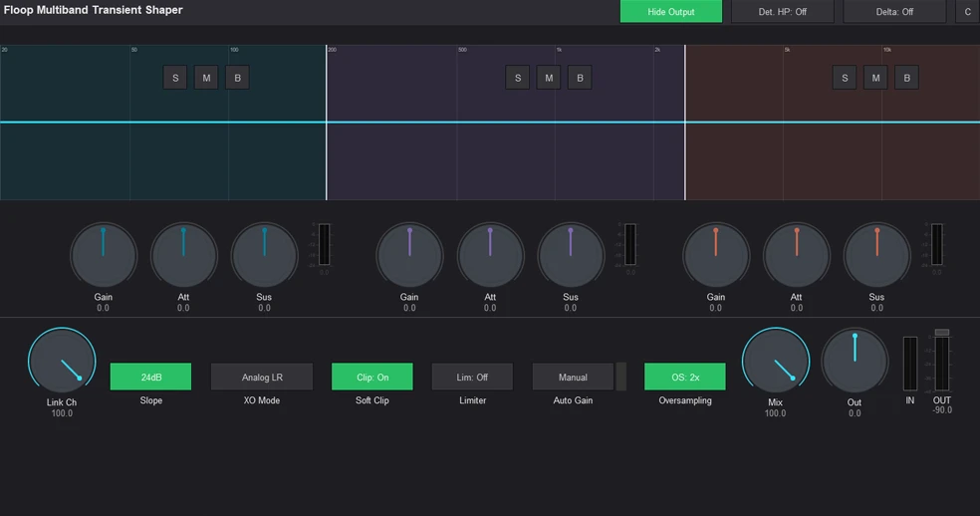Click the mid/high crossover divider line

click(x=685, y=123)
